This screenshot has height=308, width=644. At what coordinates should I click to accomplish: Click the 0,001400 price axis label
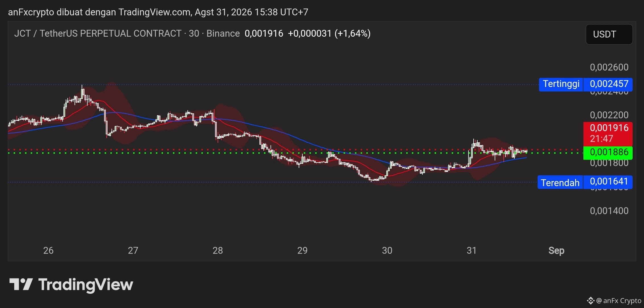click(x=609, y=211)
